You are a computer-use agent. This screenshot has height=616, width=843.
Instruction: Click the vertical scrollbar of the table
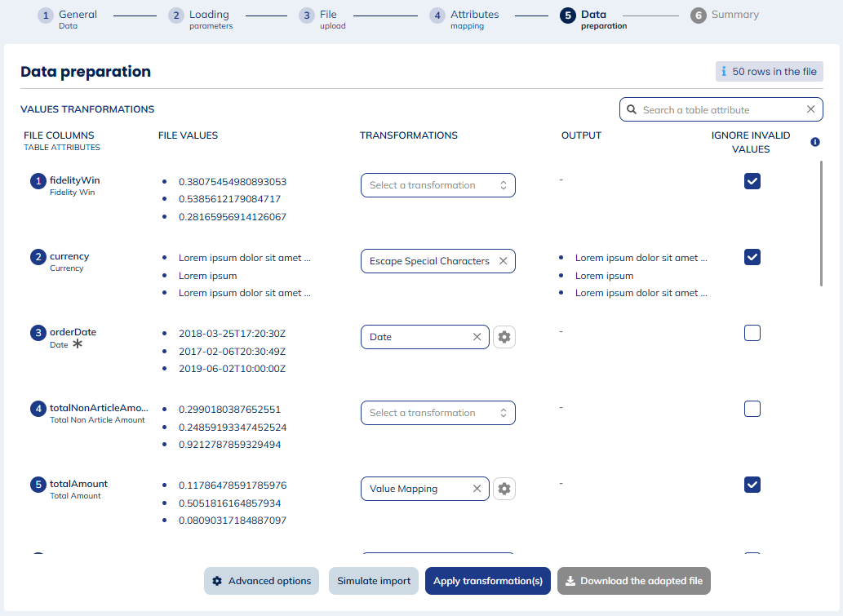pyautogui.click(x=821, y=223)
